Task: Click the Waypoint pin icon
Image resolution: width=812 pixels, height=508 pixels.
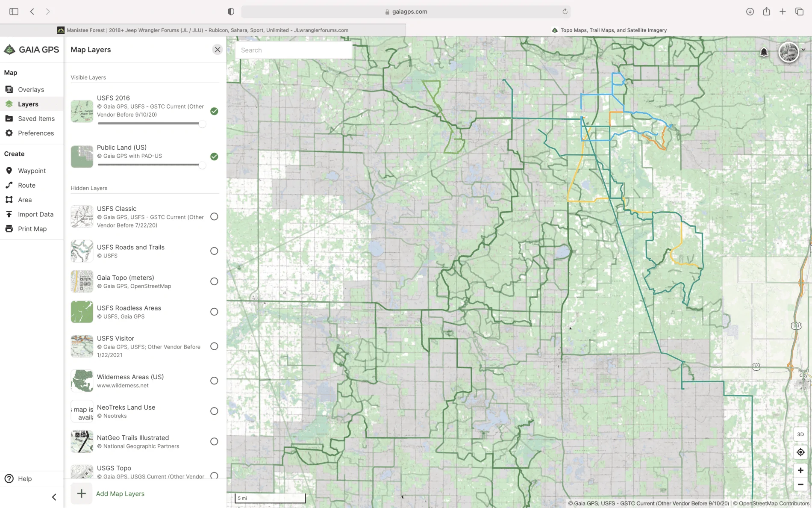Action: coord(9,171)
